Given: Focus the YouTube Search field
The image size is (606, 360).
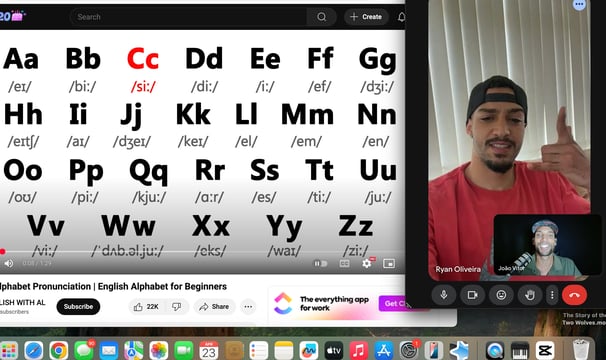Looking at the screenshot, I should tap(188, 17).
